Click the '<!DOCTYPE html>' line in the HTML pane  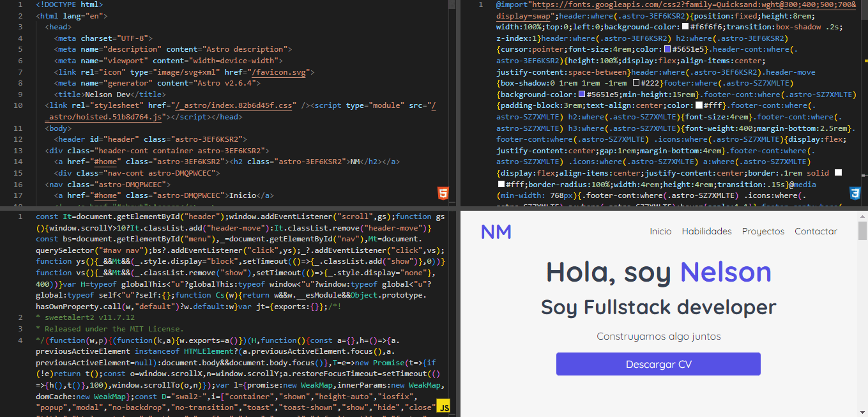tap(70, 4)
